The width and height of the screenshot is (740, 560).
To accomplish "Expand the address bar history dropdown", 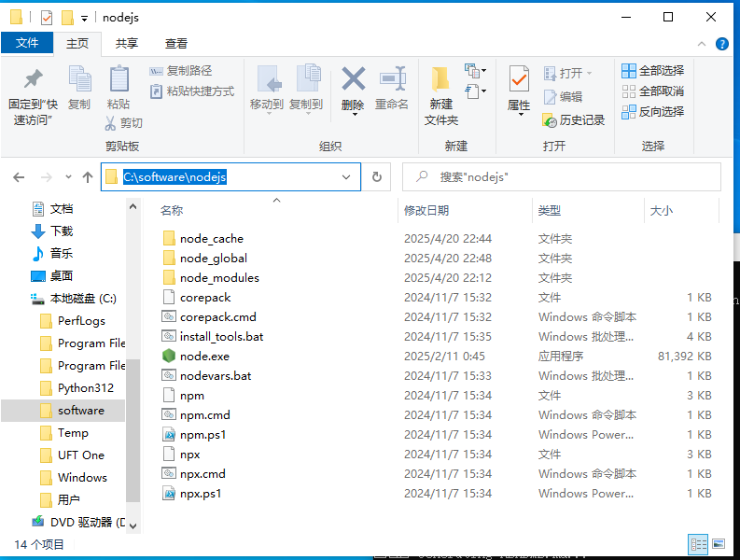I will pos(346,177).
